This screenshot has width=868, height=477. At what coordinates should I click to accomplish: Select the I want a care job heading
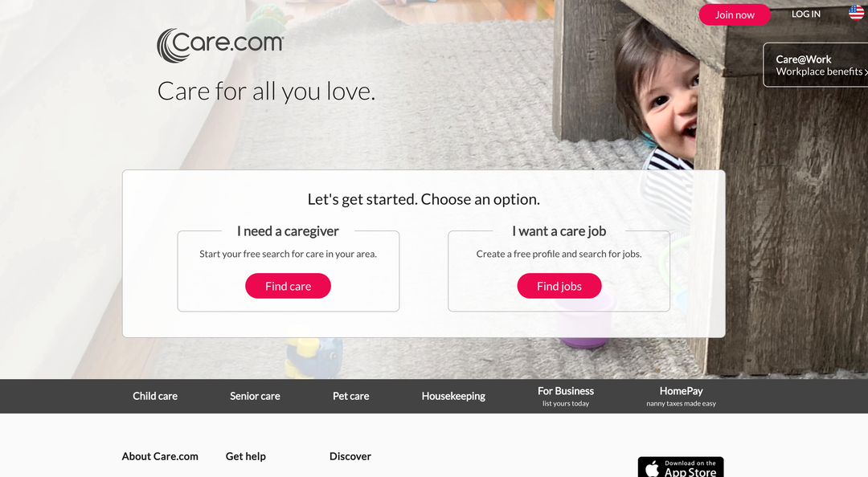tap(559, 231)
